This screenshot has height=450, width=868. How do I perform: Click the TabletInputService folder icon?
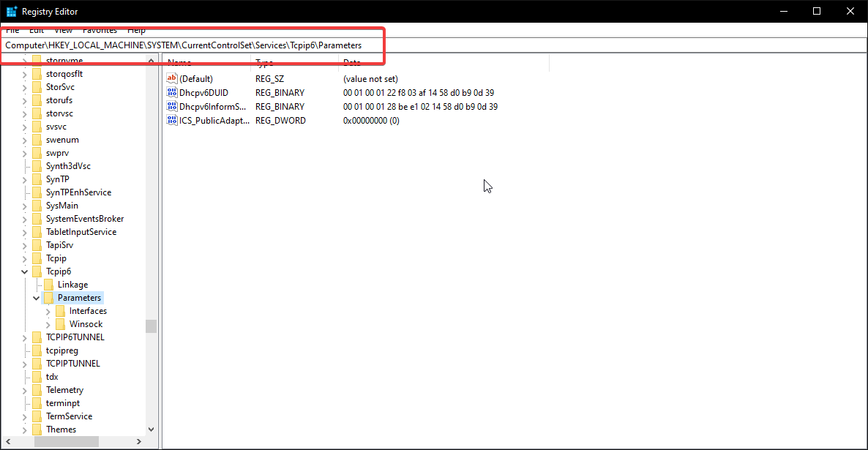[37, 232]
